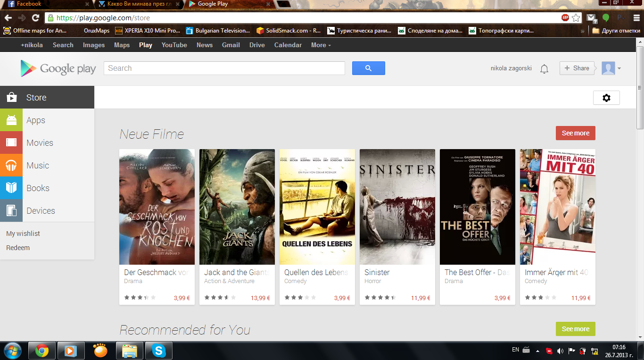This screenshot has width=644, height=360.
Task: Open the Redeem link
Action: tap(18, 248)
